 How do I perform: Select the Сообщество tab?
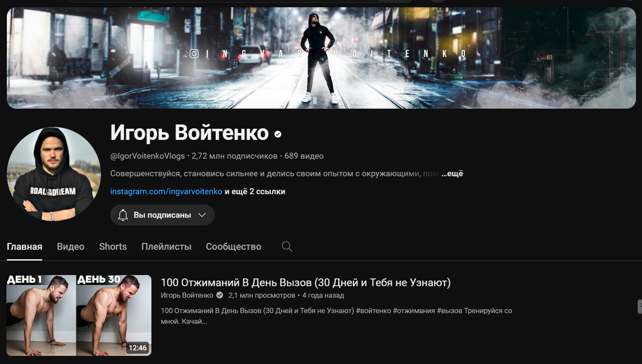(233, 246)
